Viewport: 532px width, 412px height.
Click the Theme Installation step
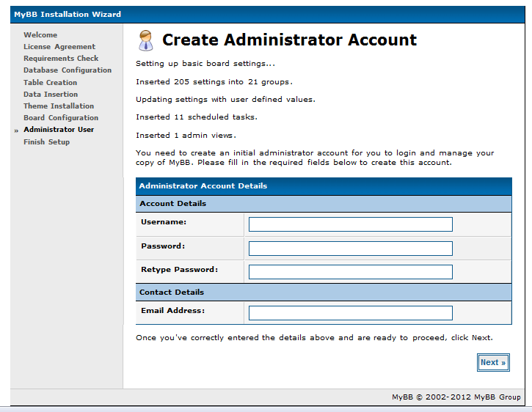[x=59, y=106]
